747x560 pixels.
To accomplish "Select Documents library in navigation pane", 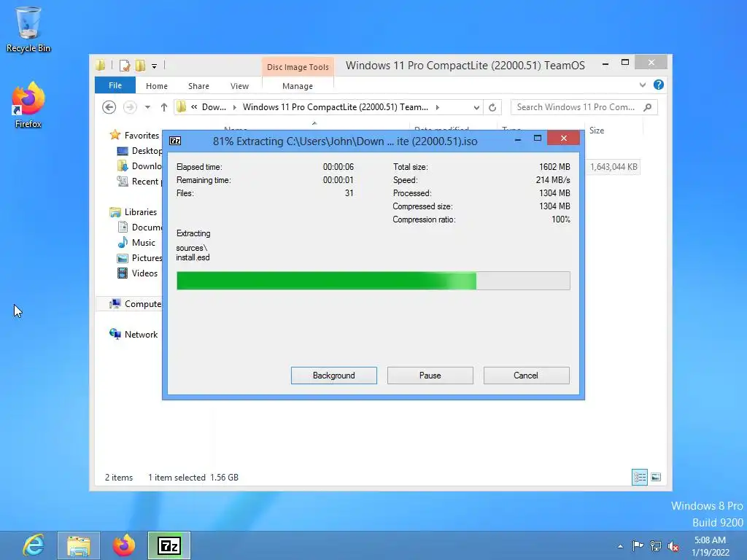I will point(139,227).
